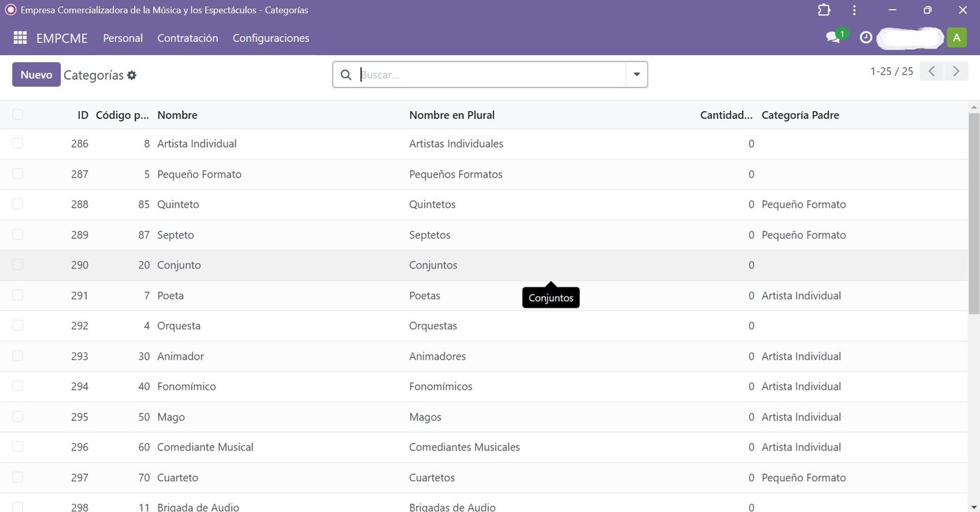The height and width of the screenshot is (512, 980).
Task: Sort by the ID column header
Action: click(83, 115)
